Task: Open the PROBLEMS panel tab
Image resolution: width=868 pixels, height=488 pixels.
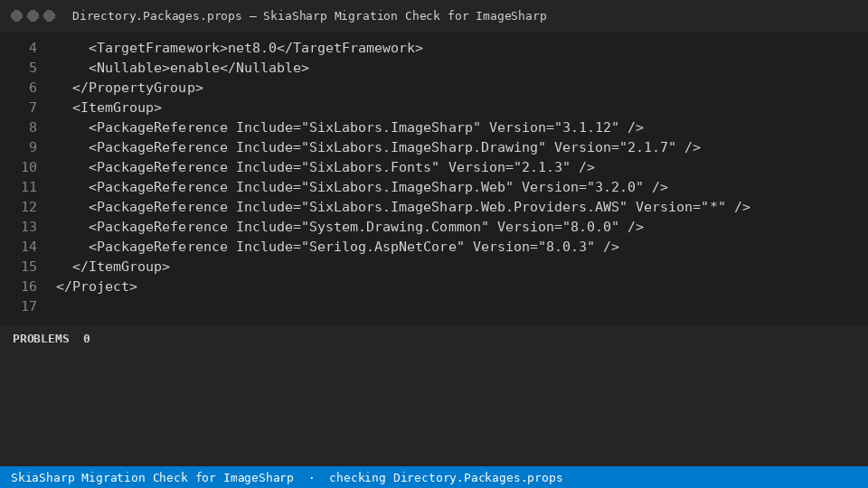Action: [x=41, y=339]
